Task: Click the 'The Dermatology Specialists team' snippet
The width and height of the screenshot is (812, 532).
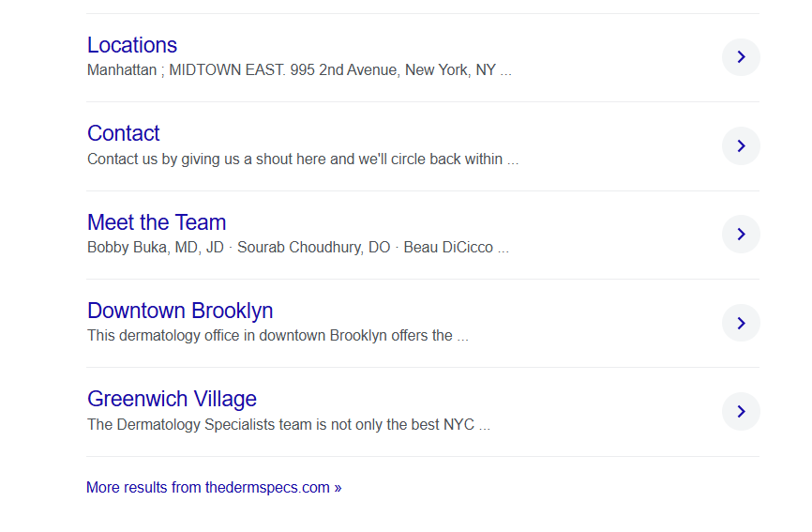Action: click(281, 424)
